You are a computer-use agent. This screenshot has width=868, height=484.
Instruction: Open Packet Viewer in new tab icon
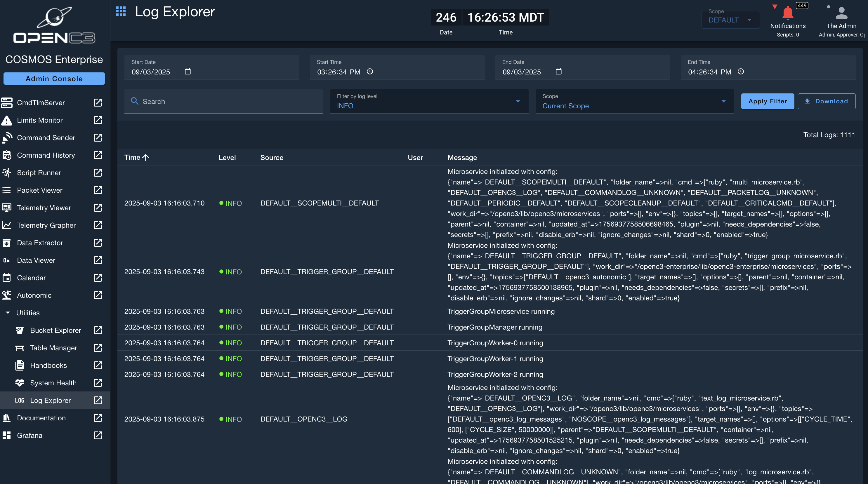click(98, 190)
